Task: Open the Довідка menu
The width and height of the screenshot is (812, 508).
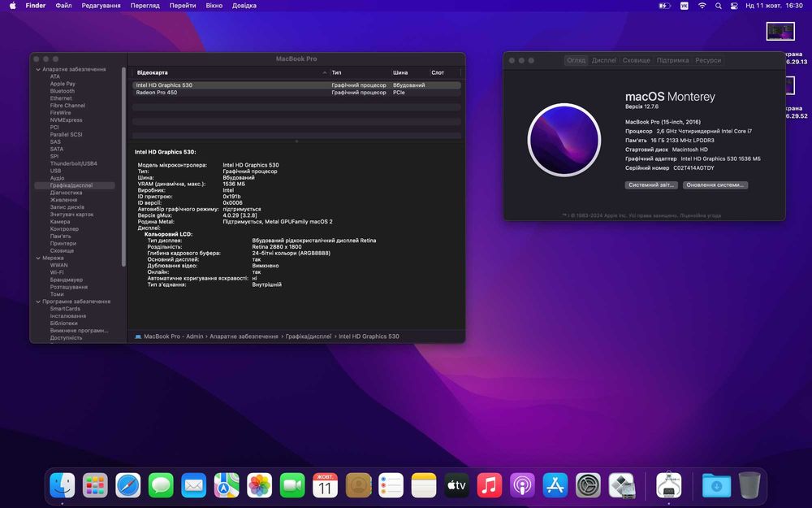Action: click(x=244, y=6)
